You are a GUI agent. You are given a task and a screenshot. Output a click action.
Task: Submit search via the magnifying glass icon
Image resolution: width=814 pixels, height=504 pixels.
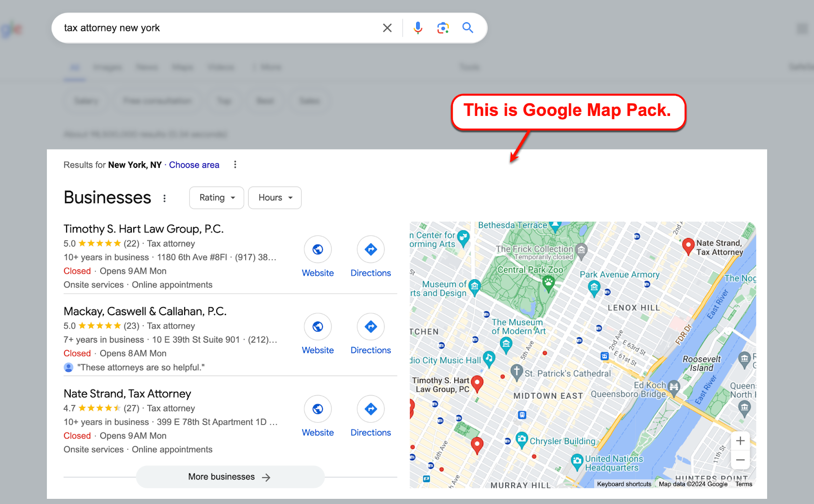(x=467, y=28)
